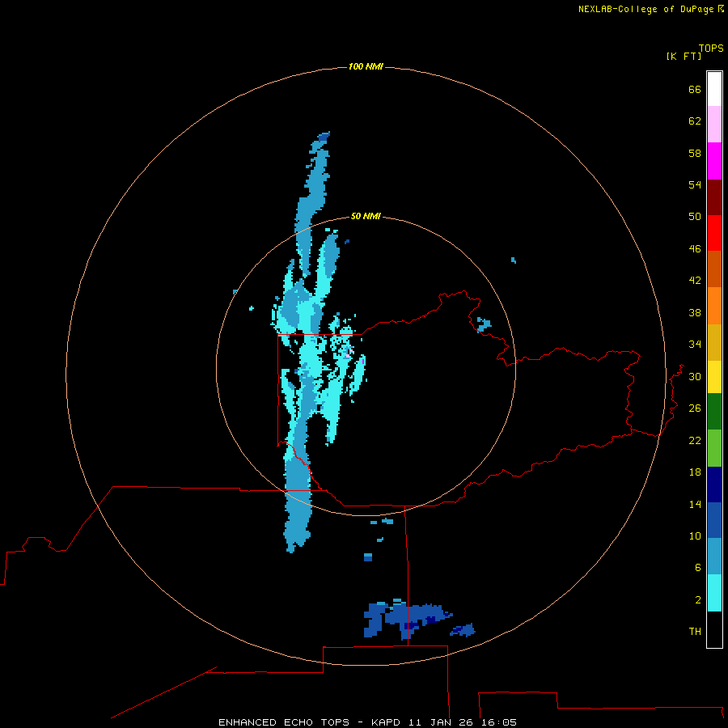The width and height of the screenshot is (728, 728).
Task: Click the "42" legend value
Action: coord(695,281)
